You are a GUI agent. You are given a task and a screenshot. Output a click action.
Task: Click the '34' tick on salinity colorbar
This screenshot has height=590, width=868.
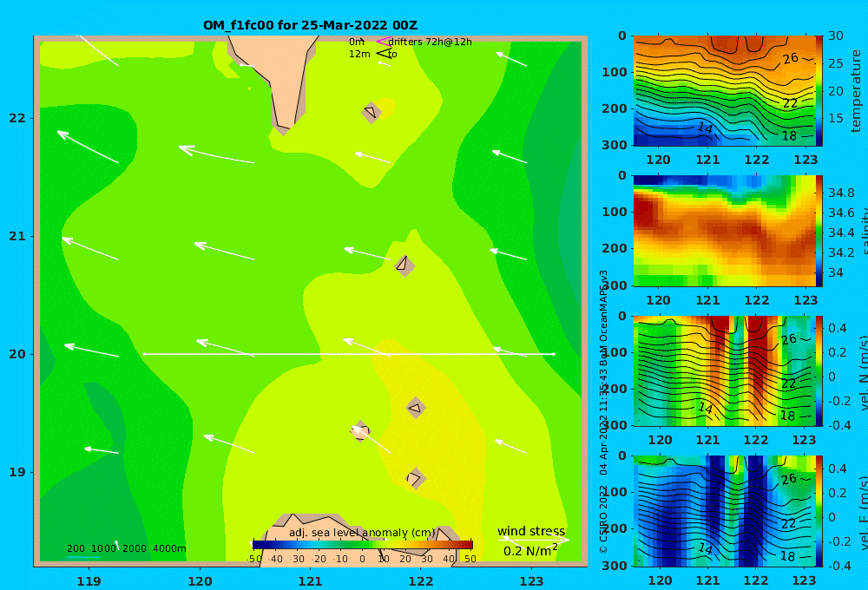pyautogui.click(x=835, y=272)
